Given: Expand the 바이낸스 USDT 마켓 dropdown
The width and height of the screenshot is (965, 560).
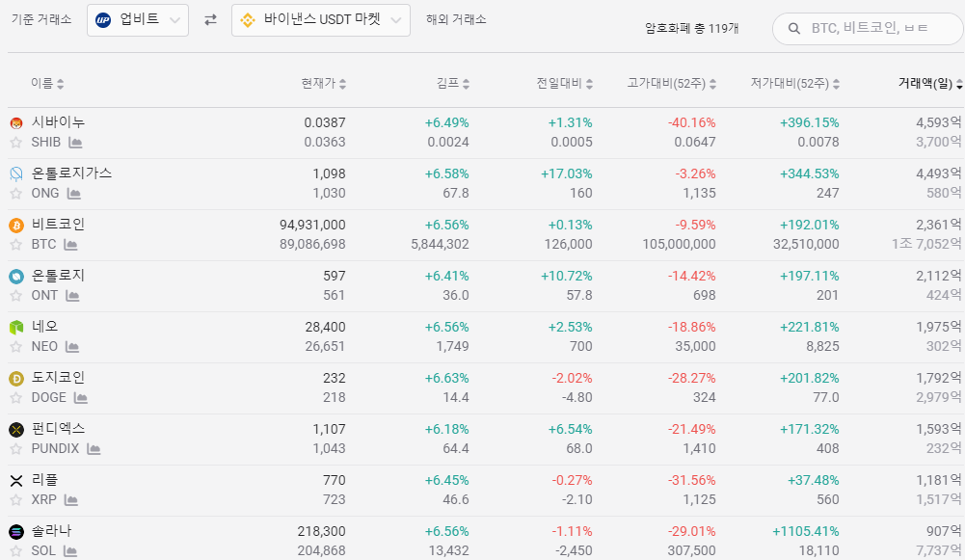Looking at the screenshot, I should (x=321, y=20).
